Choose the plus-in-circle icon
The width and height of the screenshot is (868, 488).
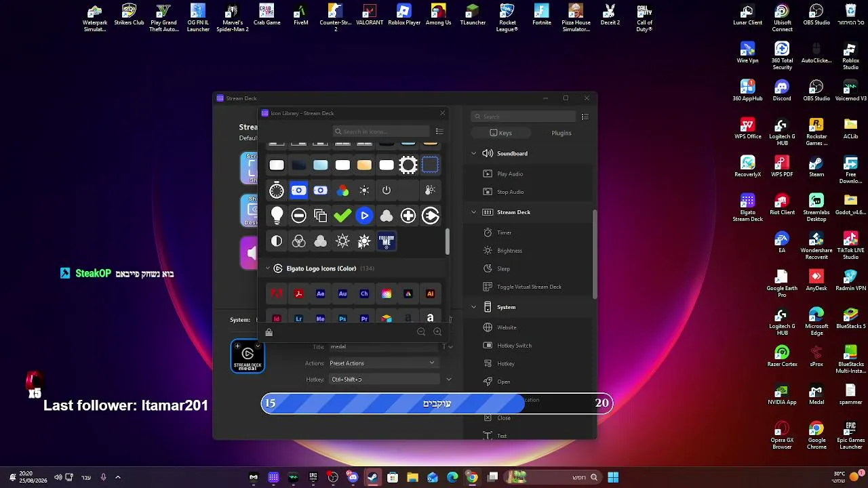point(408,216)
